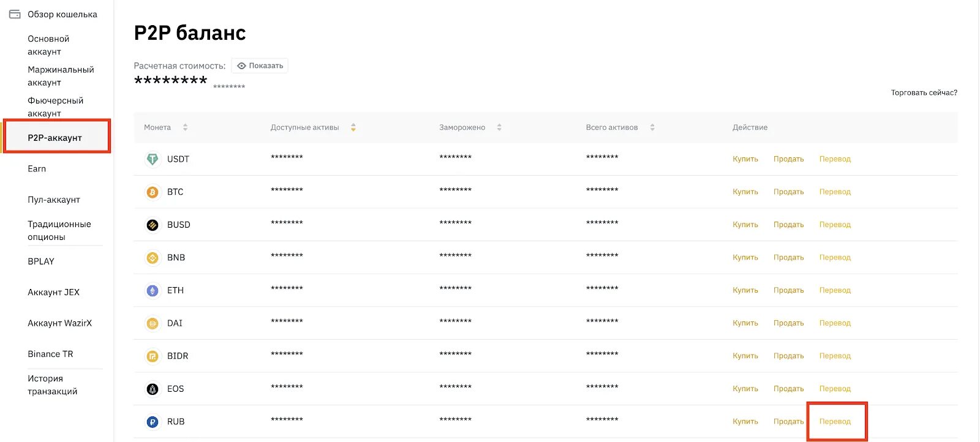
Task: Select P2P-аккаунт in sidebar
Action: (56, 137)
